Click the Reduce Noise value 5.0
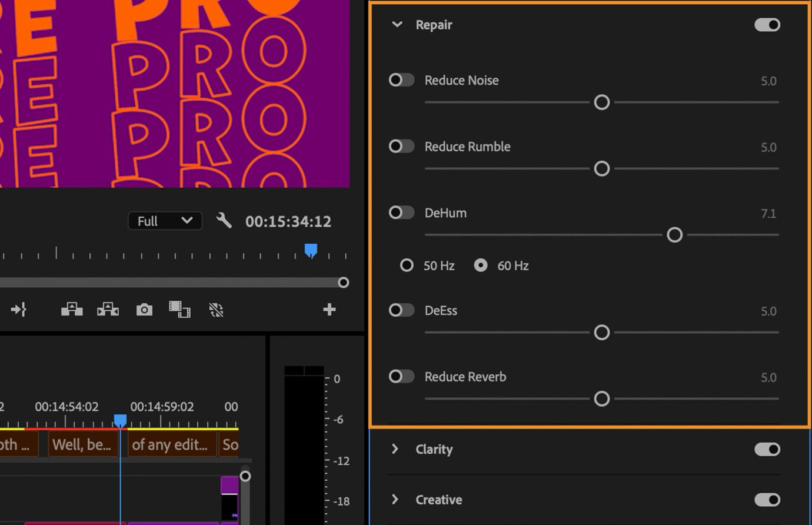812x525 pixels. tap(768, 81)
